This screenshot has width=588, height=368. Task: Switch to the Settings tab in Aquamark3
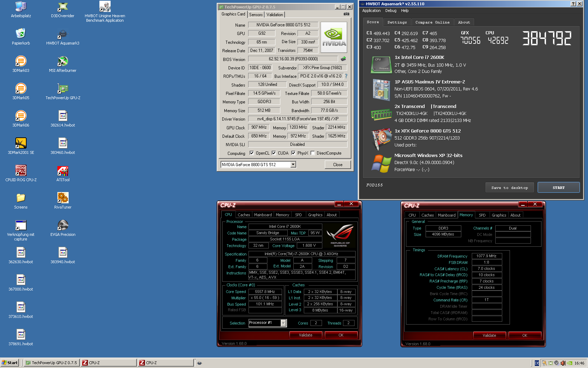(397, 22)
